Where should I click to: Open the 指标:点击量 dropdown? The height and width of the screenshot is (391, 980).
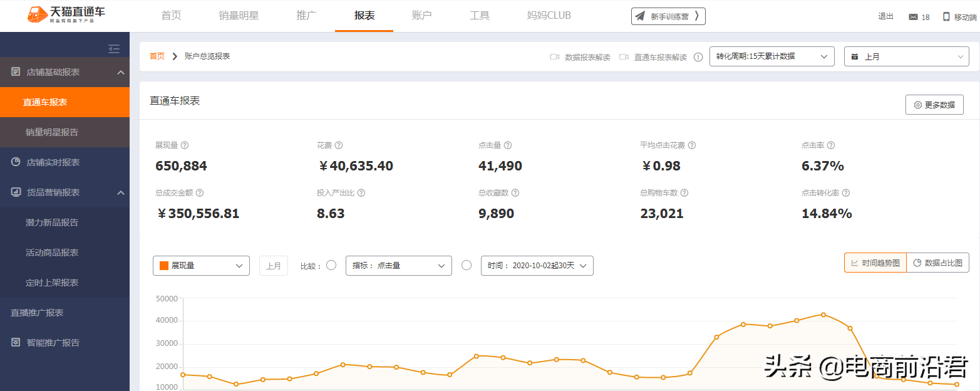398,265
